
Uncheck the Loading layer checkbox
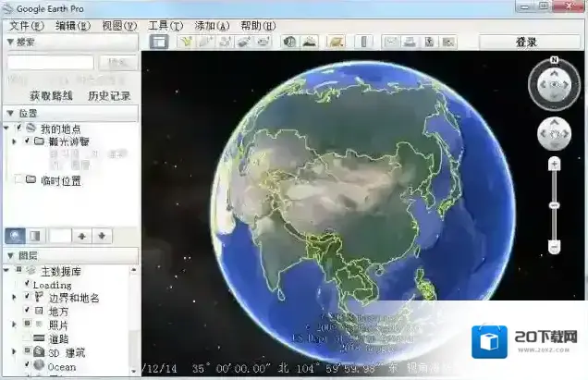pos(27,283)
